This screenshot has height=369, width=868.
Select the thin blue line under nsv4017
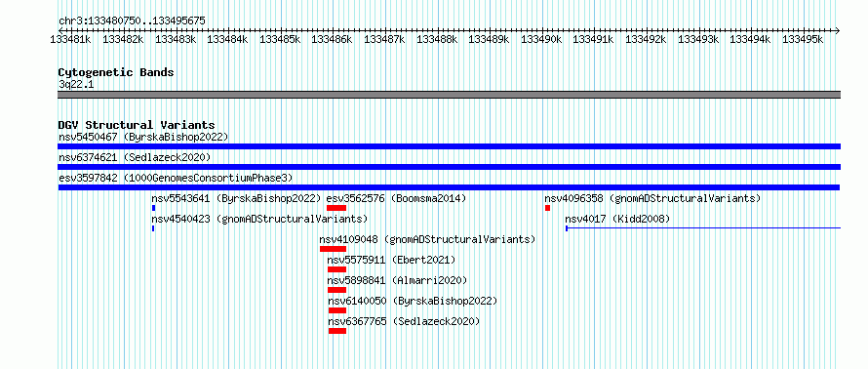[703, 228]
